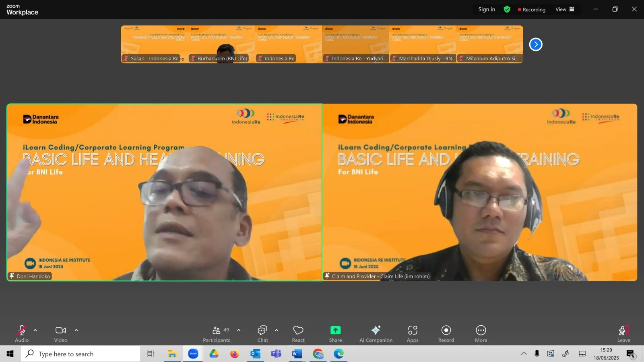Click the green Share screen button
Viewport: 644px width, 362px height.
coord(335,334)
